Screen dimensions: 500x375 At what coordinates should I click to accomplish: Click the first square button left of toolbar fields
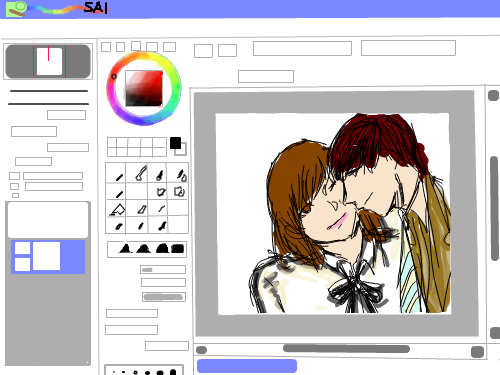point(203,51)
